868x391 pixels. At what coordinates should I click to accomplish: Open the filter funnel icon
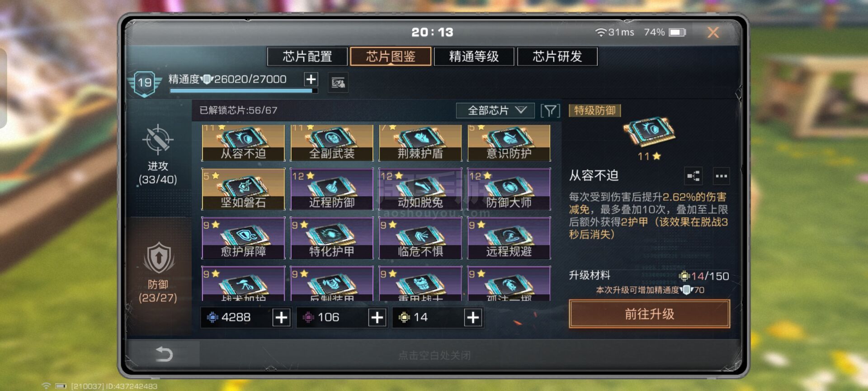point(550,110)
